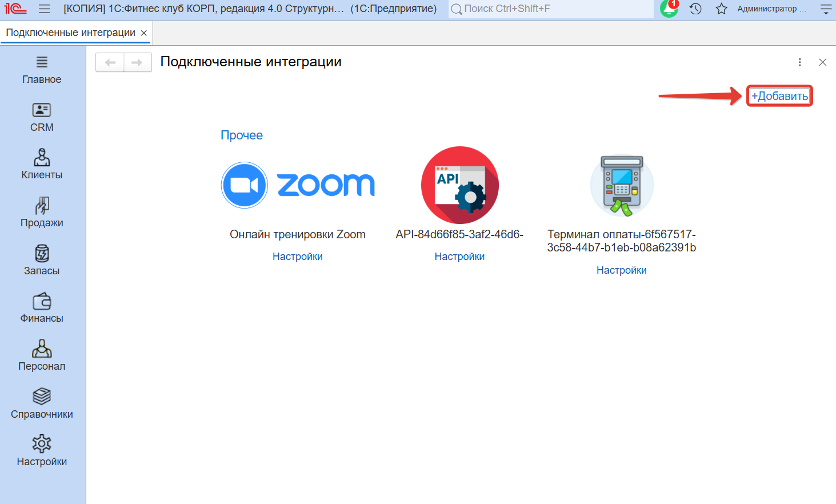Open favorites star icon

tap(721, 9)
